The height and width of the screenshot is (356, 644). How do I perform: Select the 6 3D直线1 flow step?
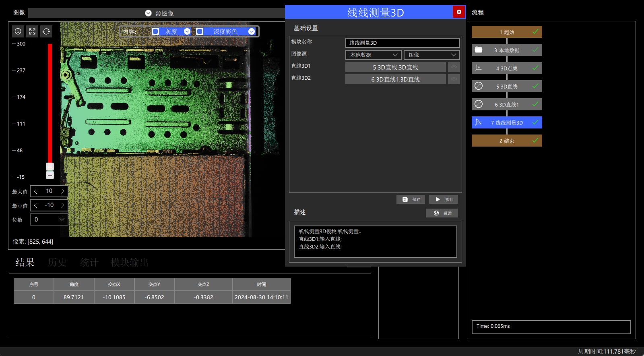(507, 104)
